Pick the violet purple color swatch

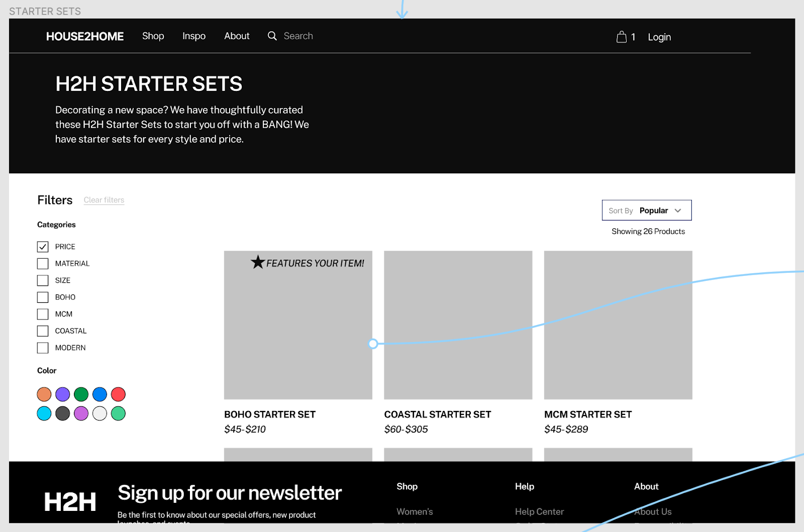click(63, 394)
